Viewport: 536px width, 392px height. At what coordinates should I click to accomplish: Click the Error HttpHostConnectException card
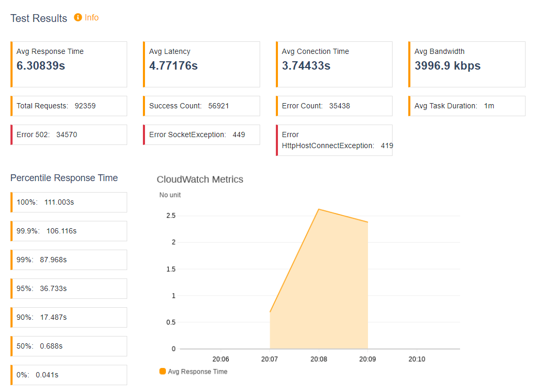tap(334, 140)
